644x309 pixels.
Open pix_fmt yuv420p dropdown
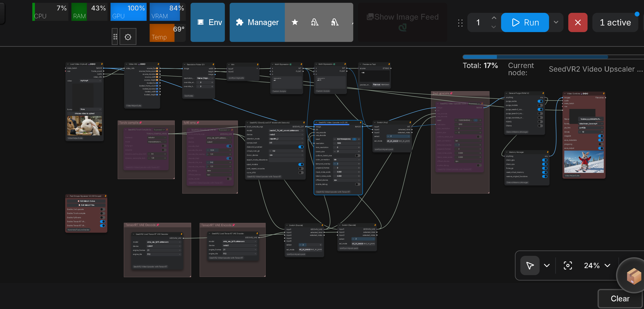(x=591, y=128)
